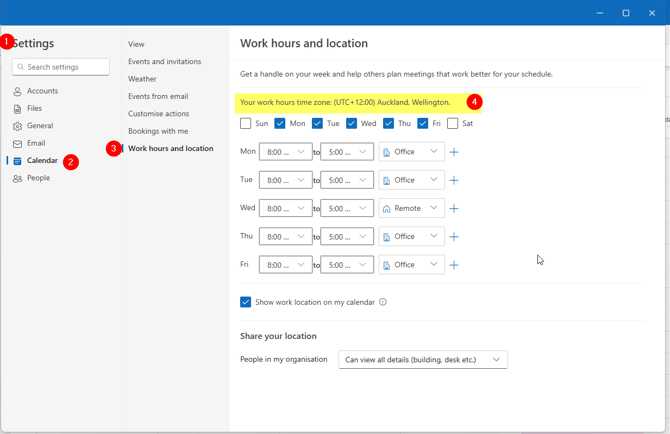Open Customise actions settings page
The width and height of the screenshot is (670, 434).
(x=158, y=114)
